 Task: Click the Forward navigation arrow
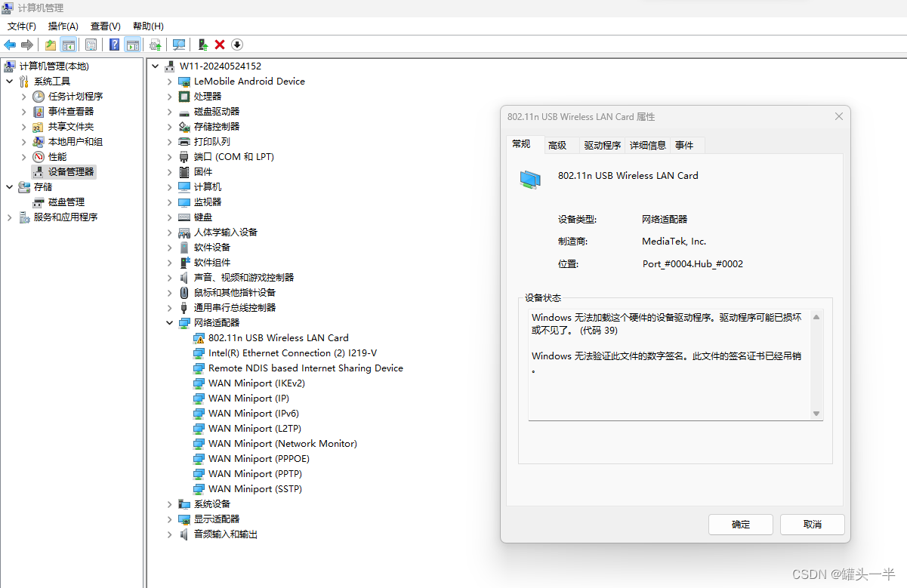[x=28, y=45]
